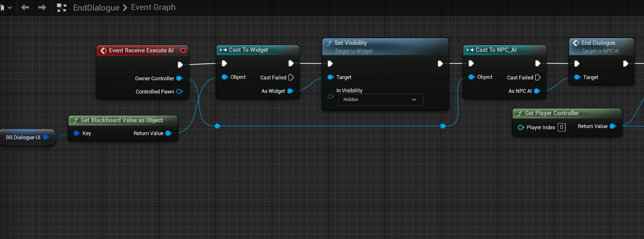
Task: Click the Cast Failed pin on Cast To Widget
Action: [x=291, y=78]
